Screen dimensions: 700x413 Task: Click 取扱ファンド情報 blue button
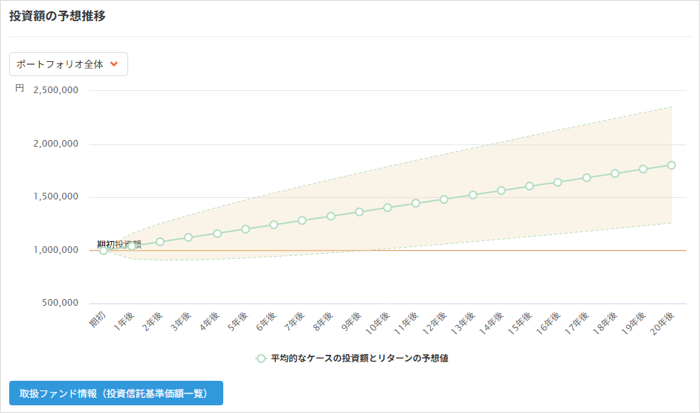(115, 393)
